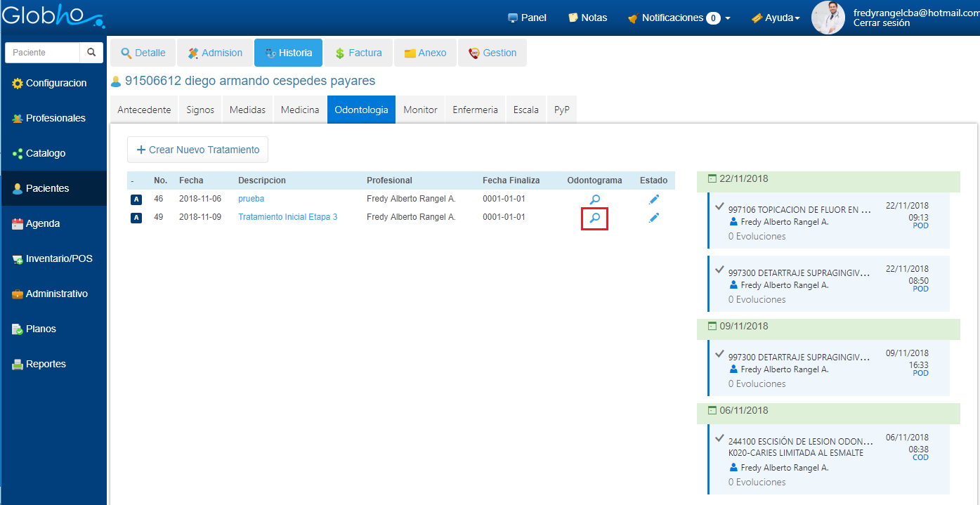The height and width of the screenshot is (505, 980).
Task: Expand the Notificaciones dropdown
Action: 727,18
